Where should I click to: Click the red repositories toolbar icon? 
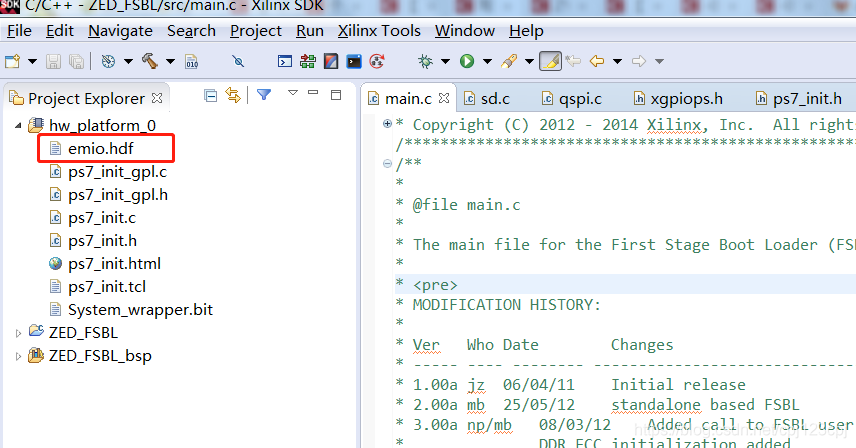pyautogui.click(x=377, y=61)
